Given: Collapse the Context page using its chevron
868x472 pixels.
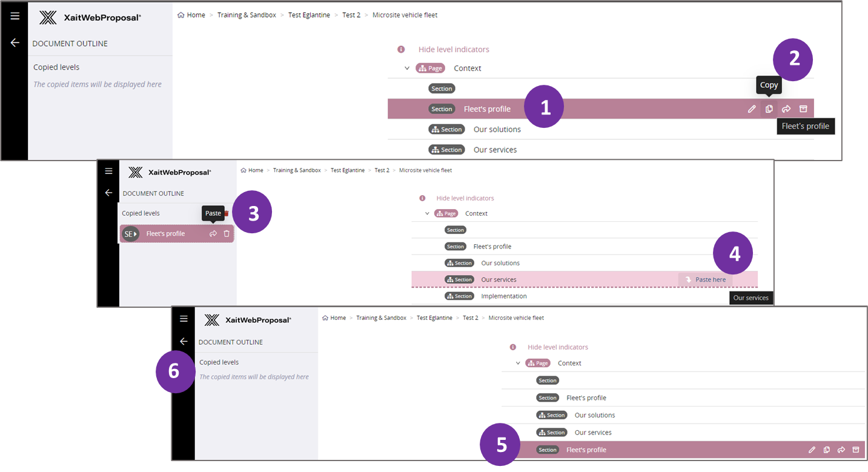Looking at the screenshot, I should pos(407,68).
